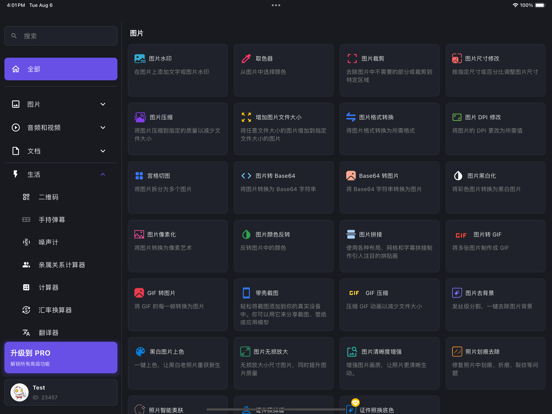Focus the 搜索 search field

pyautogui.click(x=61, y=36)
